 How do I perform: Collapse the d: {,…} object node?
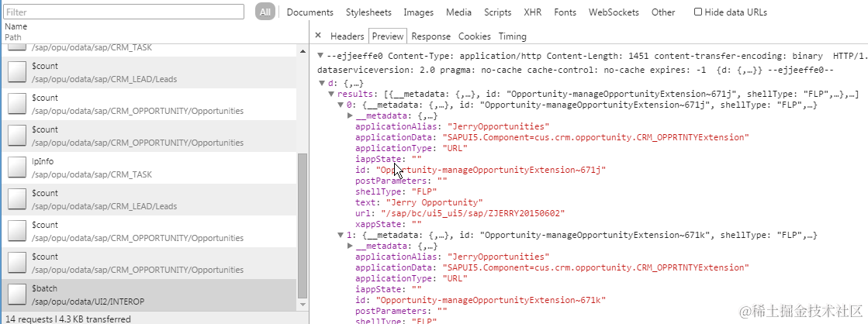[322, 84]
